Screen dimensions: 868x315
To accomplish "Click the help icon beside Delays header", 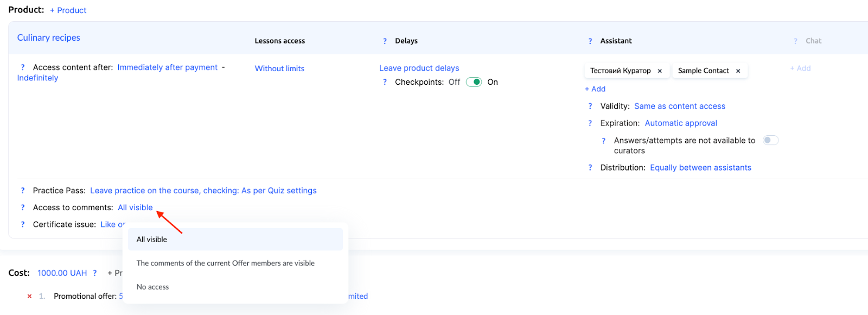I will pyautogui.click(x=385, y=41).
